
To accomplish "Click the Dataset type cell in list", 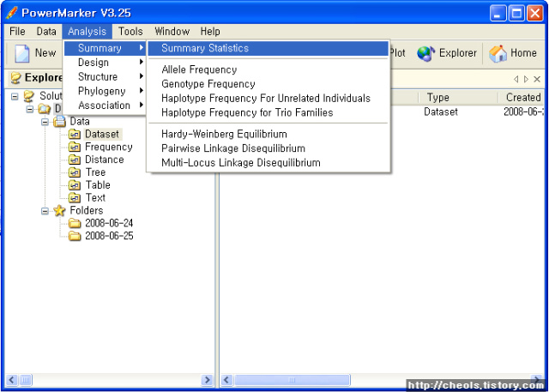I will coord(441,112).
